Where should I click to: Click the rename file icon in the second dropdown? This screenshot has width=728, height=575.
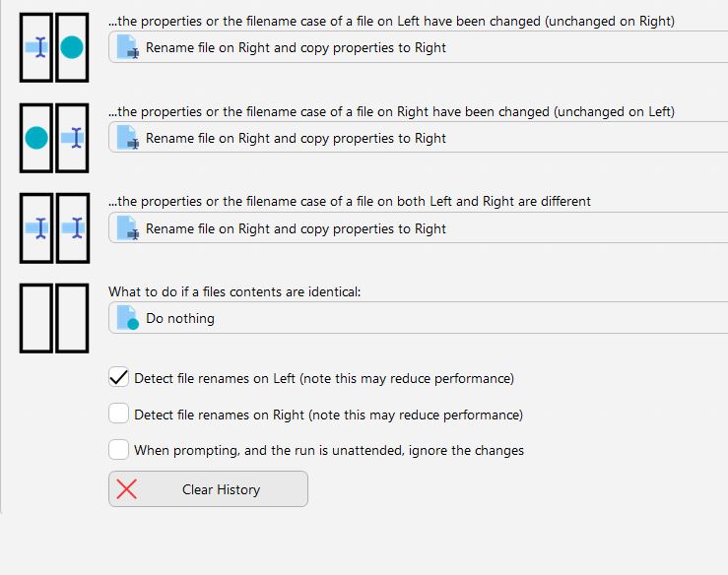(x=128, y=138)
